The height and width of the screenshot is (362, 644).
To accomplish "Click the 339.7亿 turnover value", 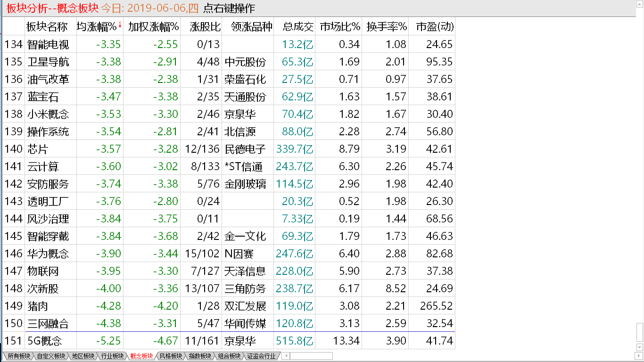I will coord(295,149).
